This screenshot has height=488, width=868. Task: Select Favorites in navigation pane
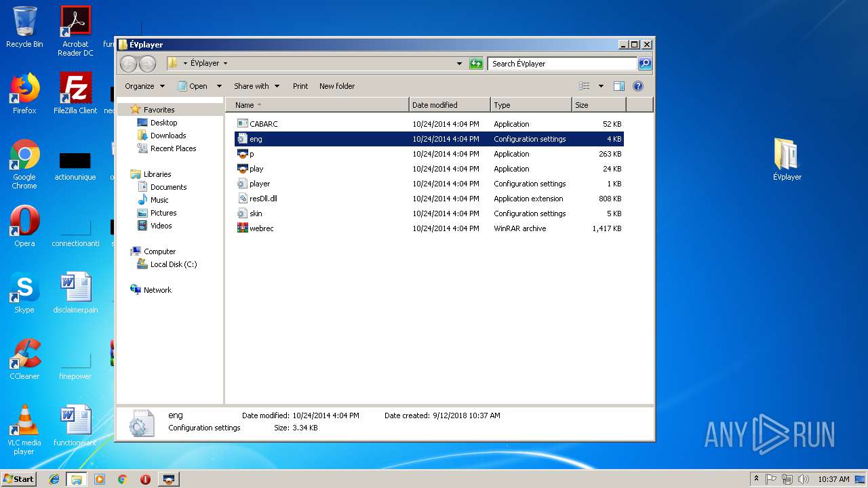[153, 109]
